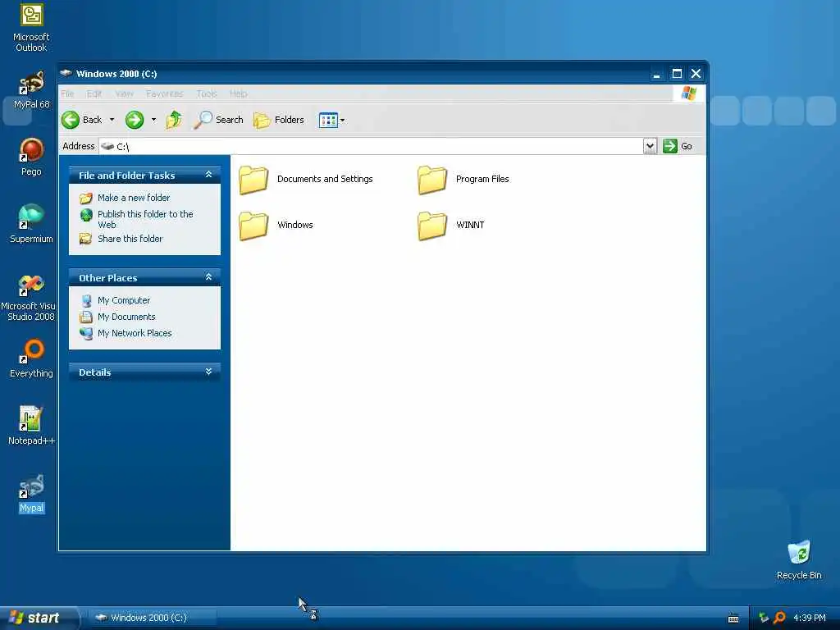Collapse the Other Places panel
Screen dimensions: 840x630
(209, 277)
